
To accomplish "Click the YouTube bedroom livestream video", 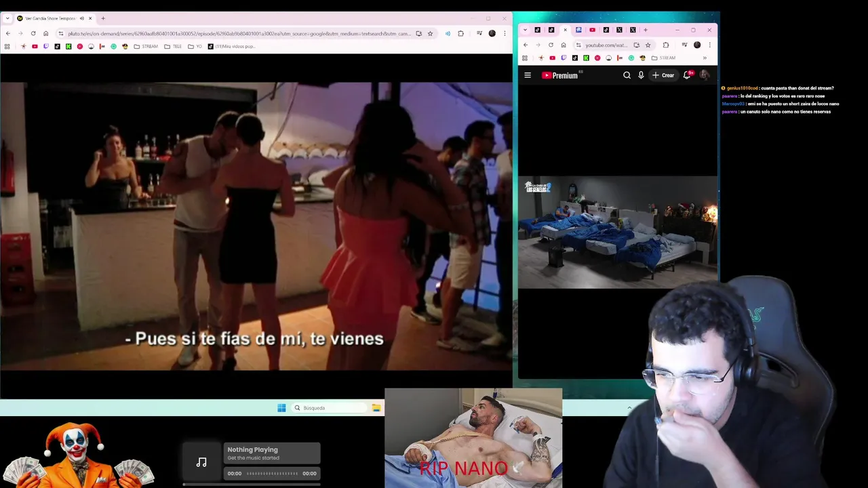I will pos(618,232).
